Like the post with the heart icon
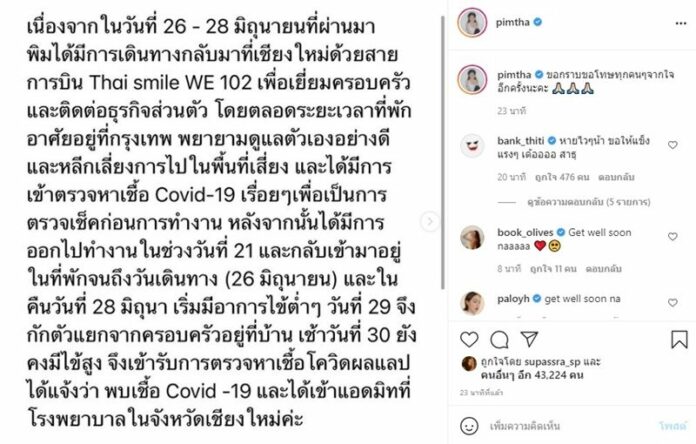The image size is (696, 444). pyautogui.click(x=469, y=340)
